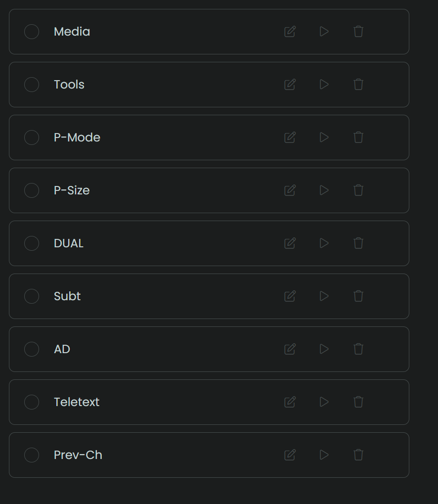438x504 pixels.
Task: Select the Teletext radio button
Action: pos(32,402)
